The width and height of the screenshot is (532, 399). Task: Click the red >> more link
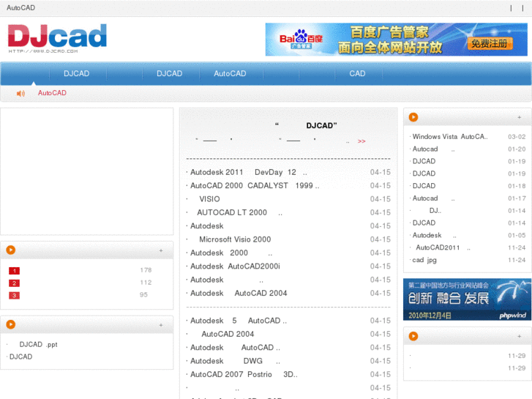pos(361,141)
